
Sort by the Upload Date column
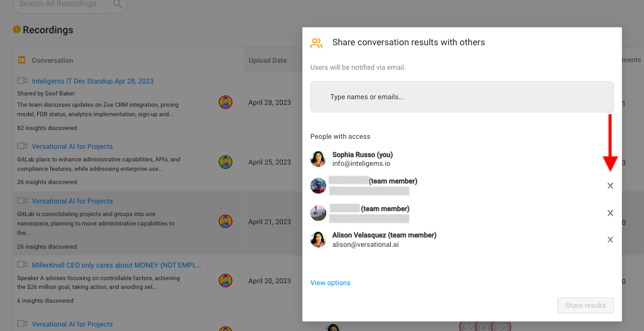click(268, 60)
